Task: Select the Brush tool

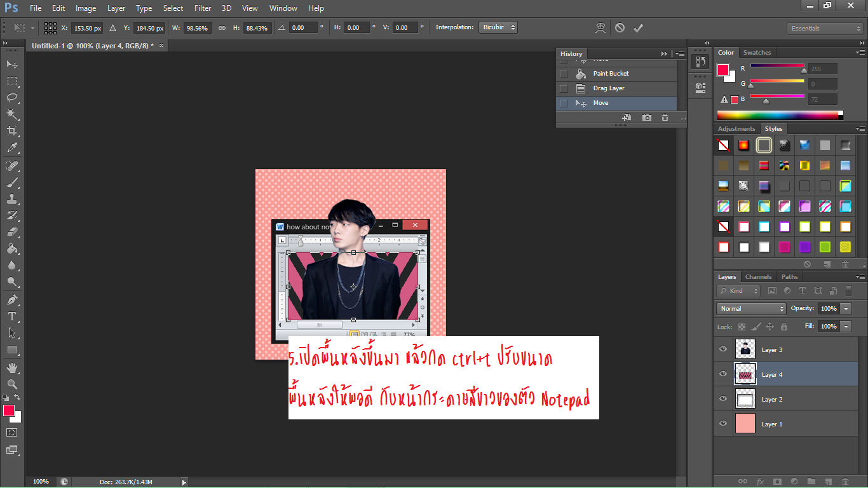Action: [12, 182]
